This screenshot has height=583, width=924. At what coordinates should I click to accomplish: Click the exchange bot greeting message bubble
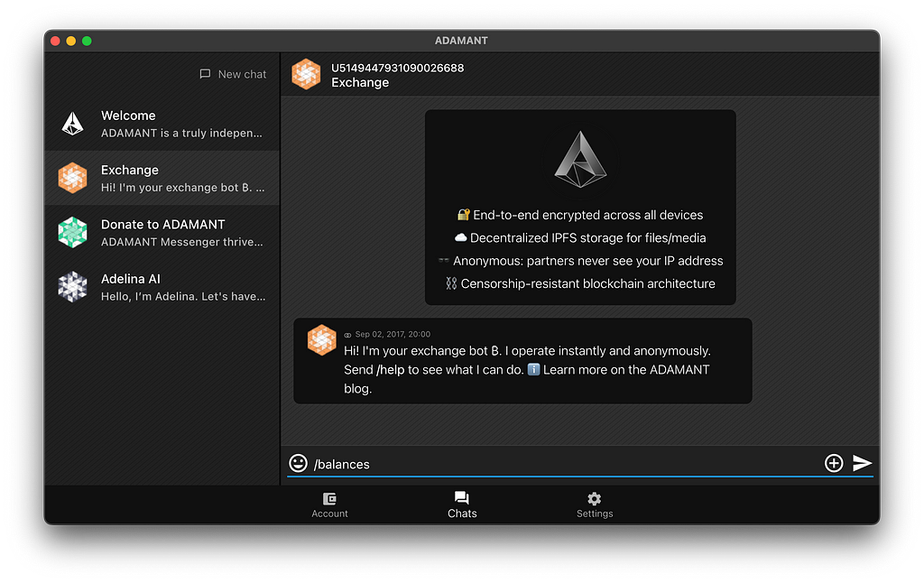[x=522, y=361]
